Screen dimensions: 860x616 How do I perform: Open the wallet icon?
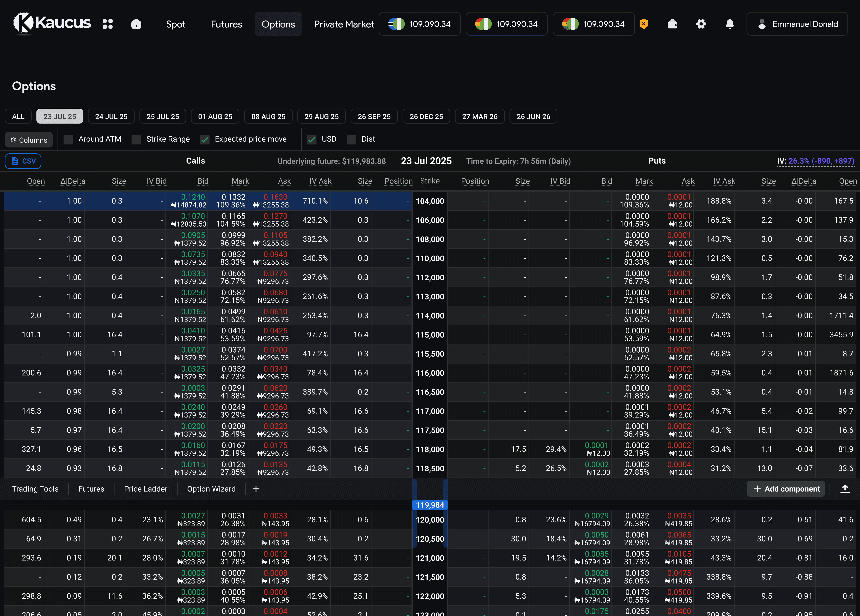(672, 24)
